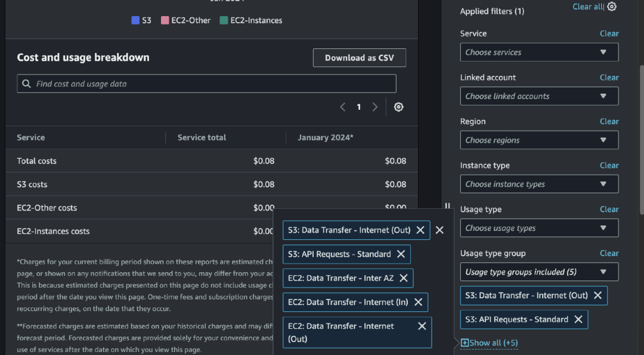Screen dimensions: 644x355
Task: Clear the Instance type filter
Action: (609, 166)
